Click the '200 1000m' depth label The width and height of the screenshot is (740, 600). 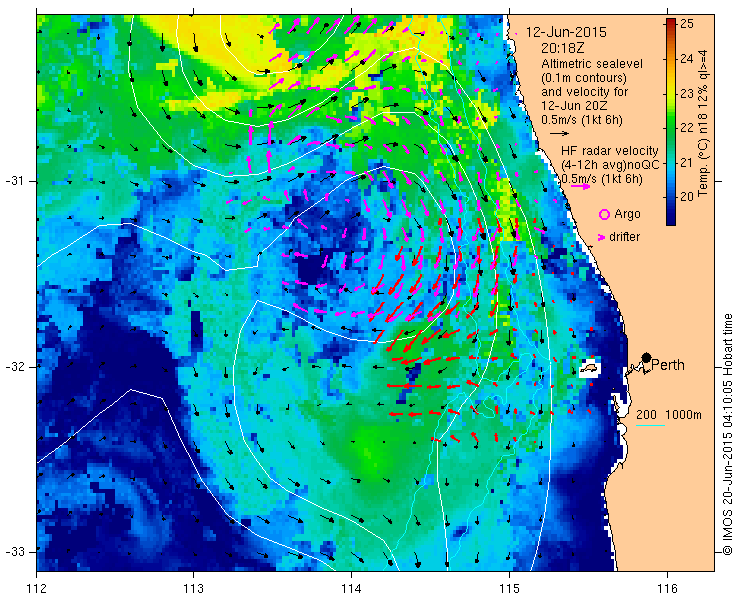click(669, 415)
